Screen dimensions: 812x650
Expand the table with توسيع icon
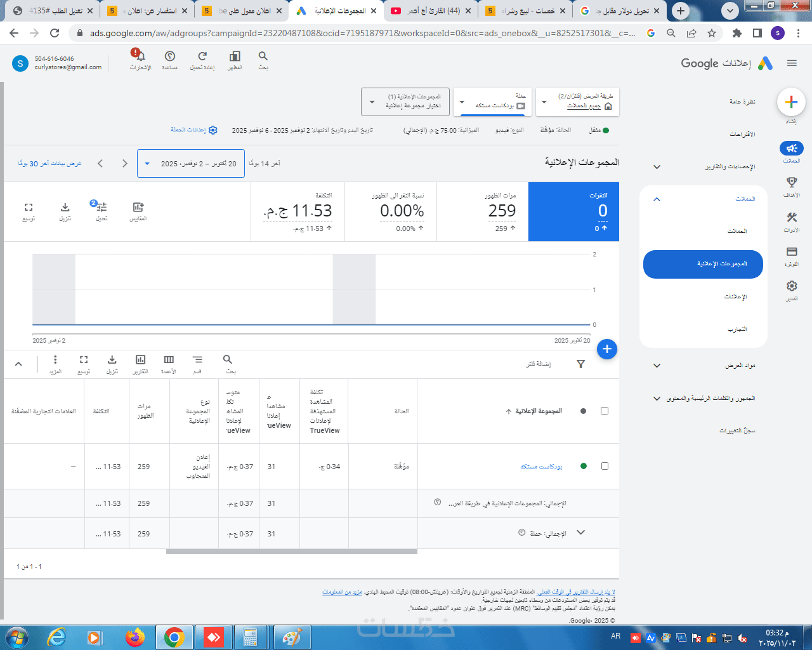[84, 359]
